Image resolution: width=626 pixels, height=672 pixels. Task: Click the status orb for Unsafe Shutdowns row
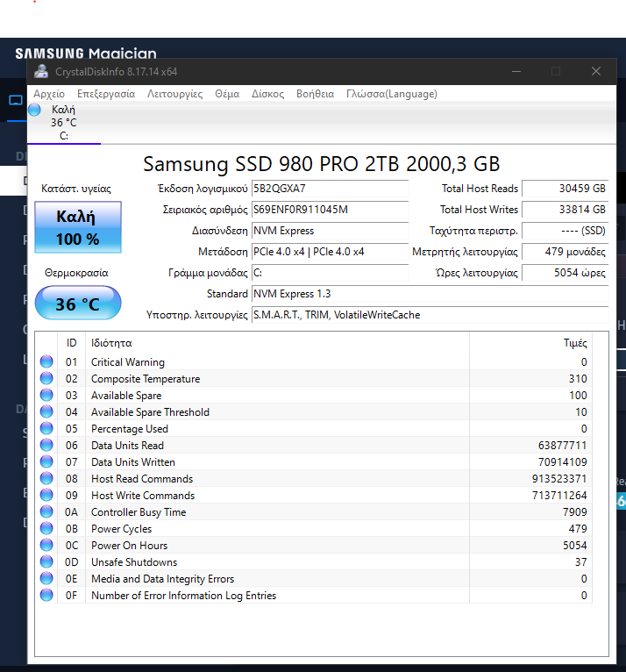click(x=46, y=561)
